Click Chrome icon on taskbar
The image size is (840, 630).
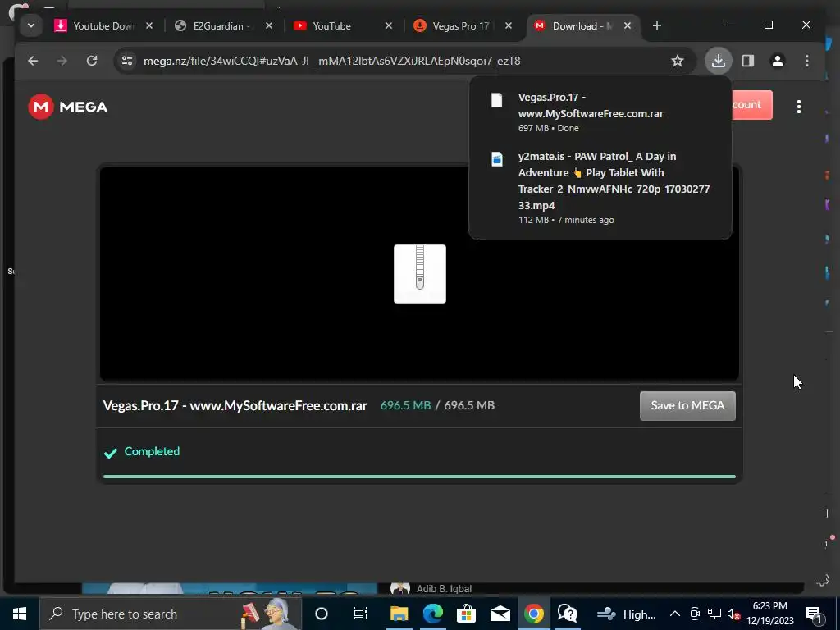click(x=534, y=614)
